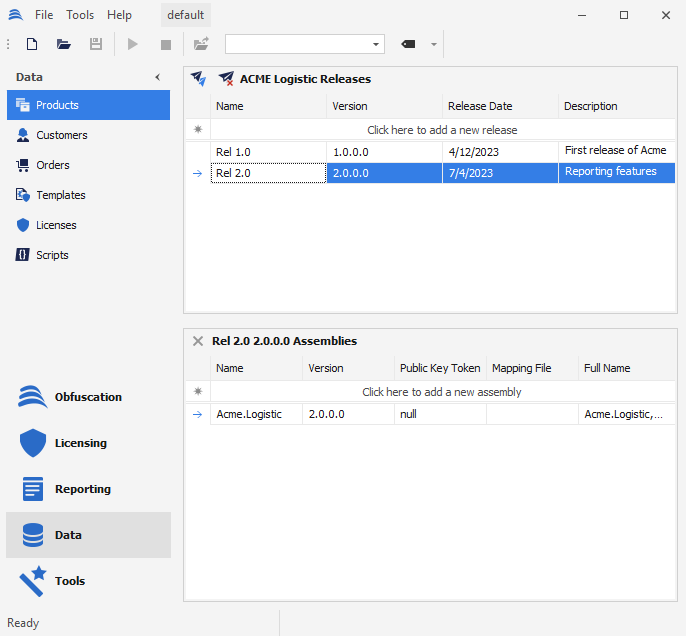This screenshot has width=686, height=636.
Task: Click here to add a new assembly
Action: [442, 392]
